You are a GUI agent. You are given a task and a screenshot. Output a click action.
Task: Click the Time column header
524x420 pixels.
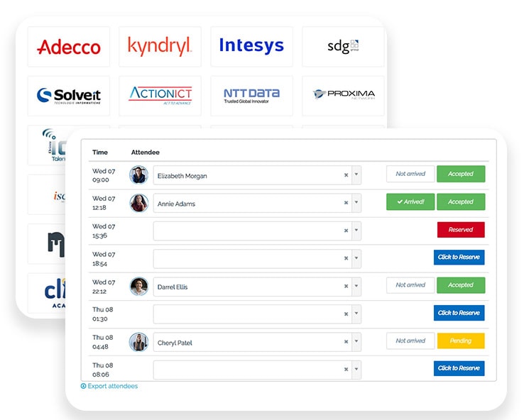[x=100, y=153]
